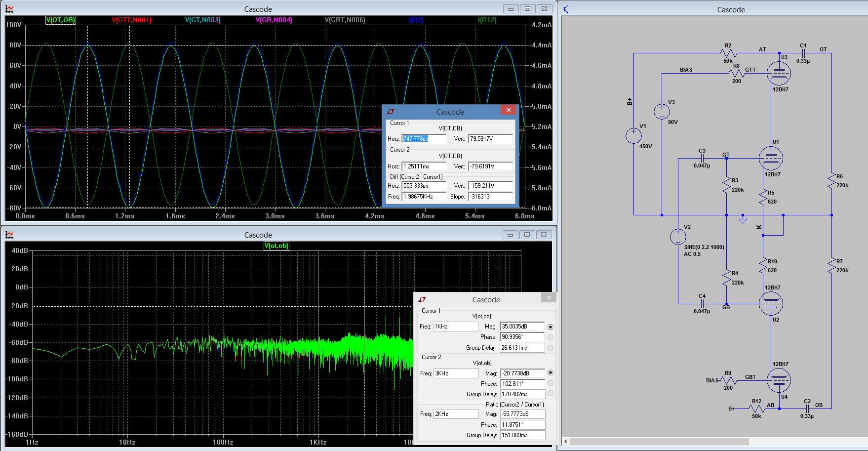Minimize the FFT plot window

point(511,235)
